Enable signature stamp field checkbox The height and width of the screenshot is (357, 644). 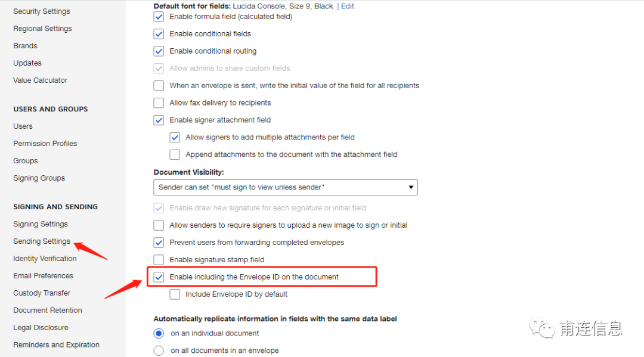point(159,260)
